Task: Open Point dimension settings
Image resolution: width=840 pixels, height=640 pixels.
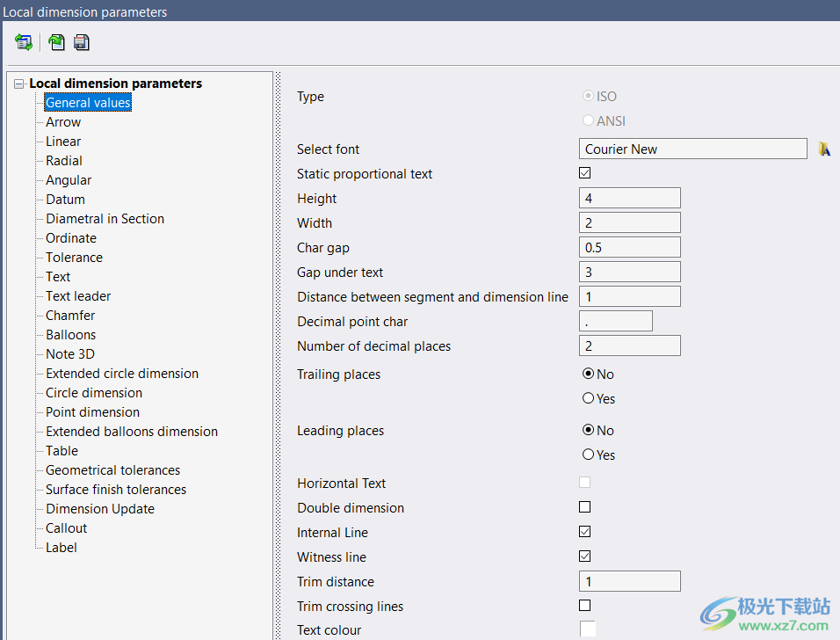Action: pyautogui.click(x=92, y=411)
